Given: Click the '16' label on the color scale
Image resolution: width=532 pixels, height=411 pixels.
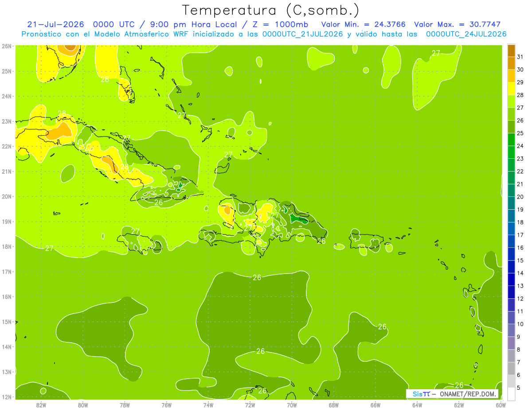Looking at the screenshot, I should point(520,248).
